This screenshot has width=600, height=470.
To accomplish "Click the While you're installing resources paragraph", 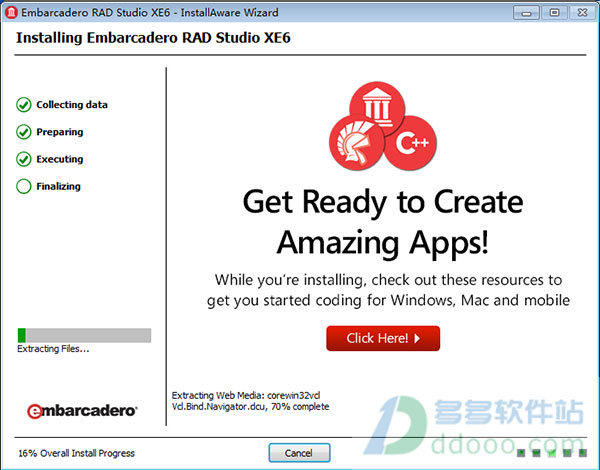I will click(388, 290).
